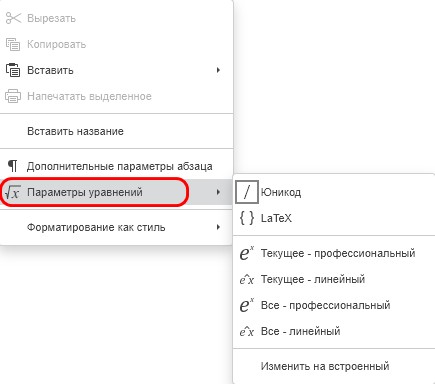The width and height of the screenshot is (435, 384).
Task: Switch equation input to LaTeX
Action: (x=334, y=218)
